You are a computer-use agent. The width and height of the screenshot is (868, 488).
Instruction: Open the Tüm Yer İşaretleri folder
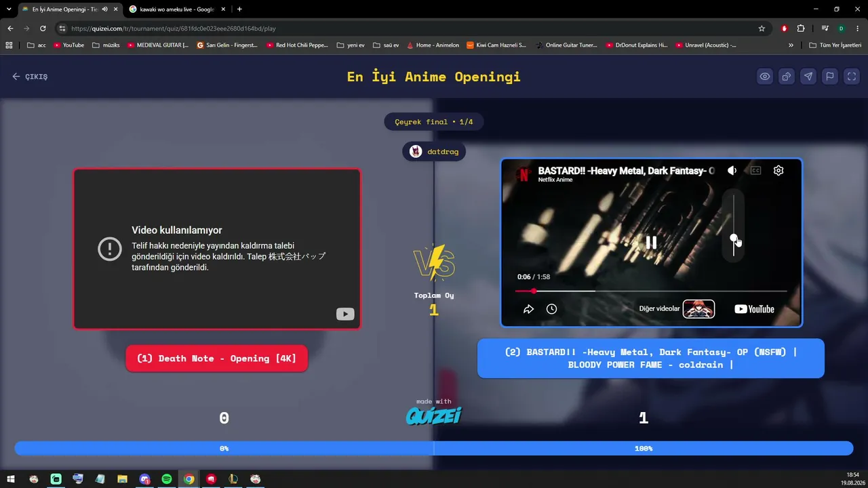[x=835, y=45]
